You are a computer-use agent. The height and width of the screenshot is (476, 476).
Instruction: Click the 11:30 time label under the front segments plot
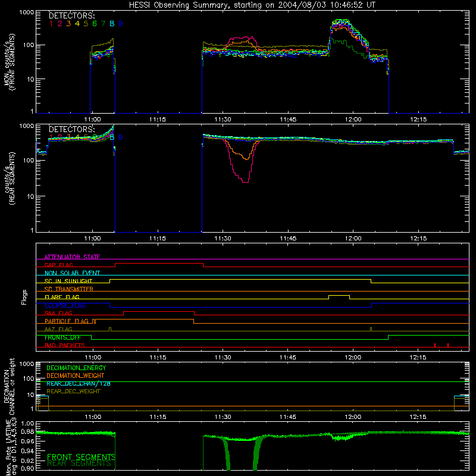click(223, 120)
